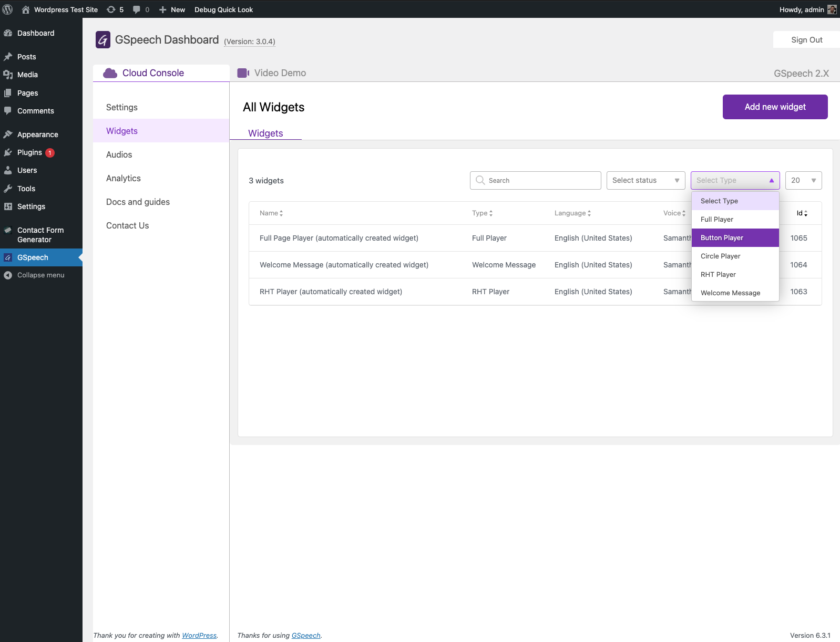Click the admin avatar thumbnail
This screenshot has height=642, width=840.
coord(832,9)
